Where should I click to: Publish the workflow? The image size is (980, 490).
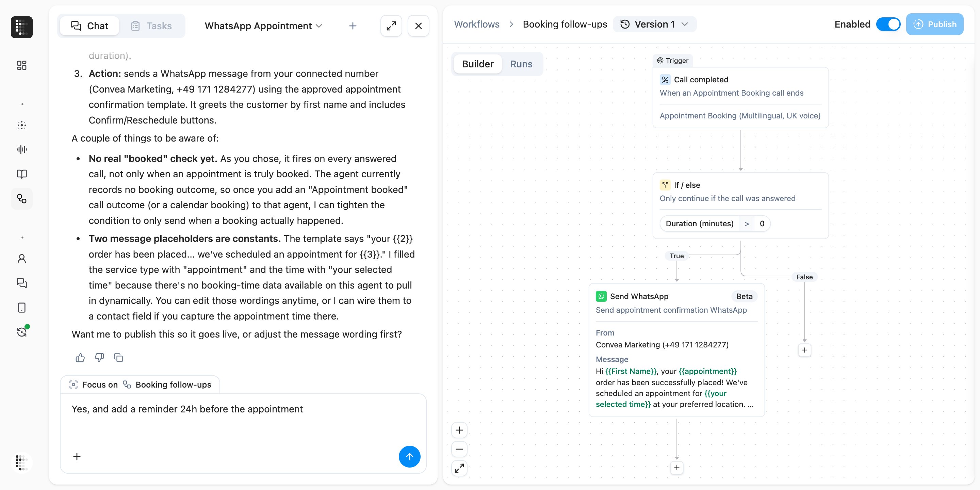935,24
